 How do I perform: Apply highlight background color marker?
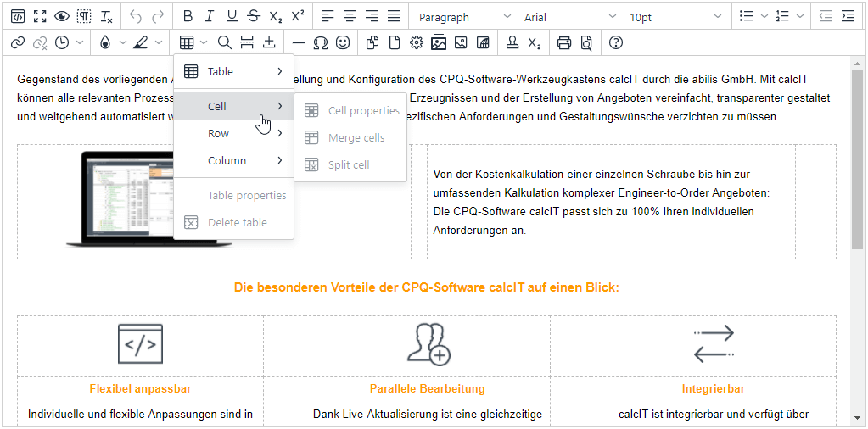tap(141, 42)
